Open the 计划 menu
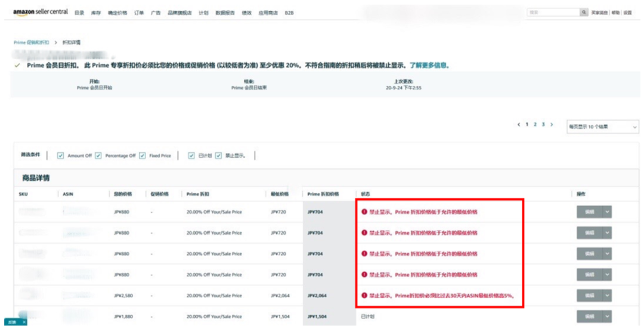Viewport: 644px width, 332px height. click(204, 13)
